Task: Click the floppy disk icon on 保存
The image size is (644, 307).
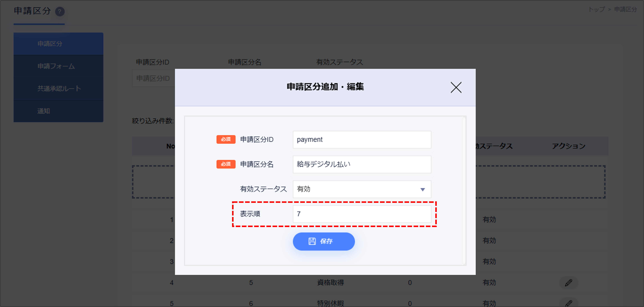Action: click(312, 241)
